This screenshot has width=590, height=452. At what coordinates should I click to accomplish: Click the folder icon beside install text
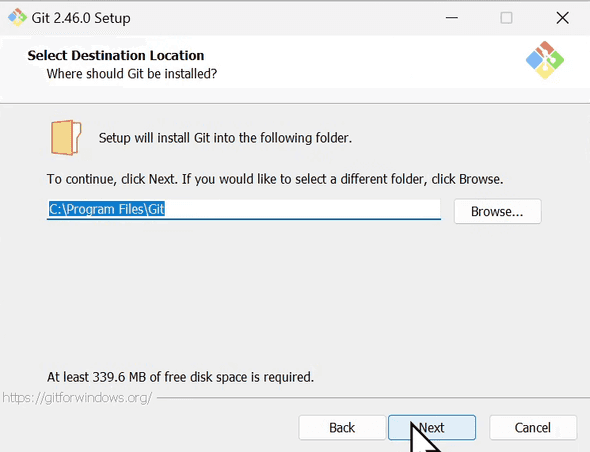pos(66,137)
